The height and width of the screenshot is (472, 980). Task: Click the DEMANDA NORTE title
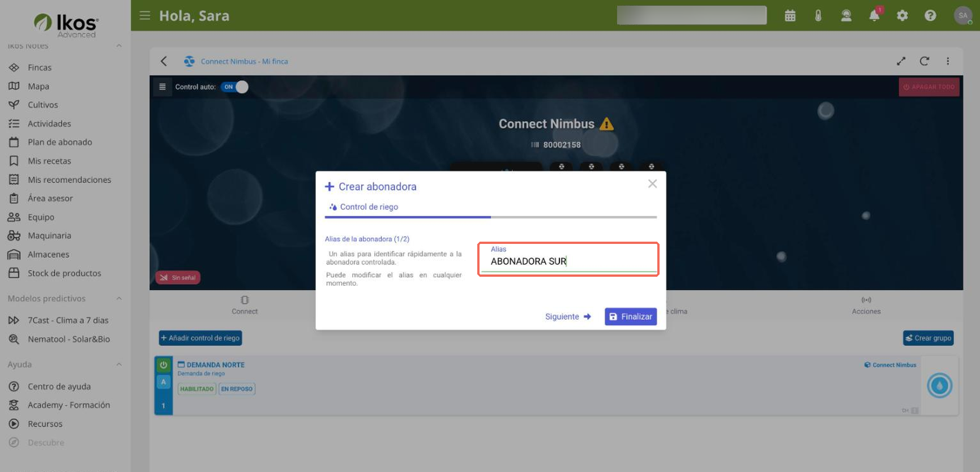tap(215, 365)
